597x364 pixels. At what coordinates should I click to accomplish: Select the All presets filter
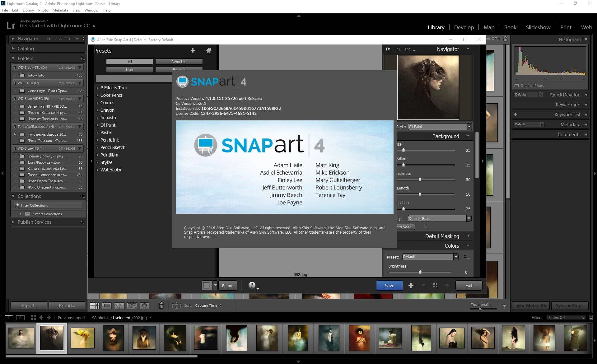coord(130,62)
